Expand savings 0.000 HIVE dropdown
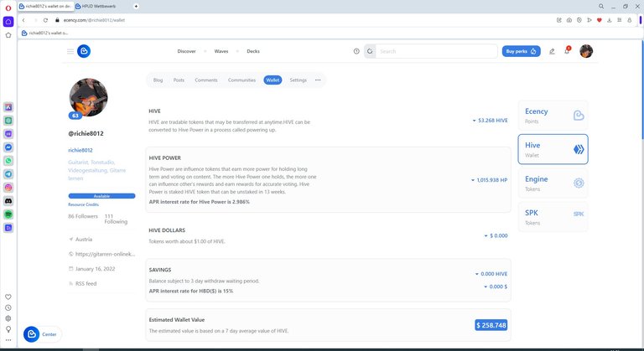The height and width of the screenshot is (351, 644). point(491,274)
